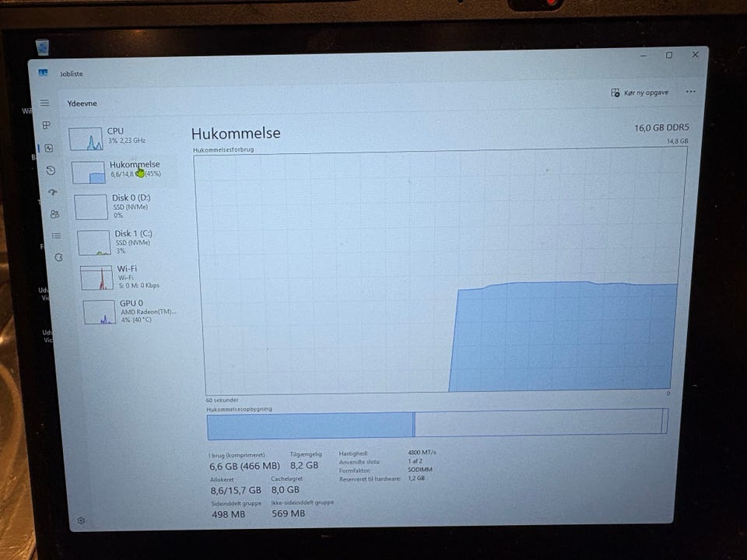Click the '498 MB' paged pool value

(228, 514)
